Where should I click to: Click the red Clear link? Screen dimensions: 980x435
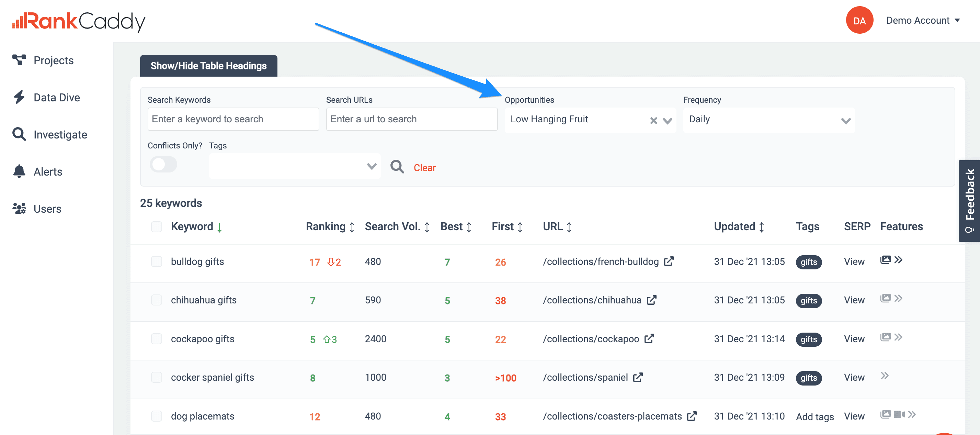coord(424,168)
